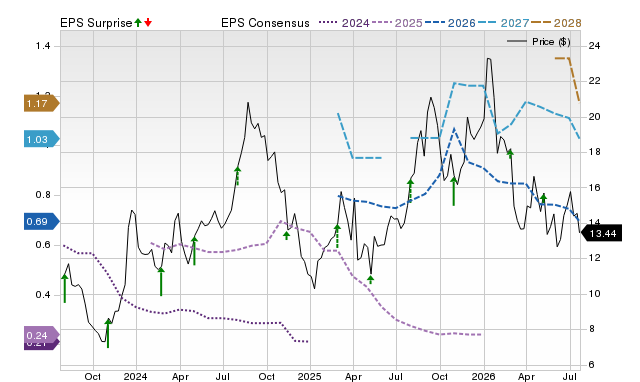Select the purple 0.24 value tag

pyautogui.click(x=41, y=335)
